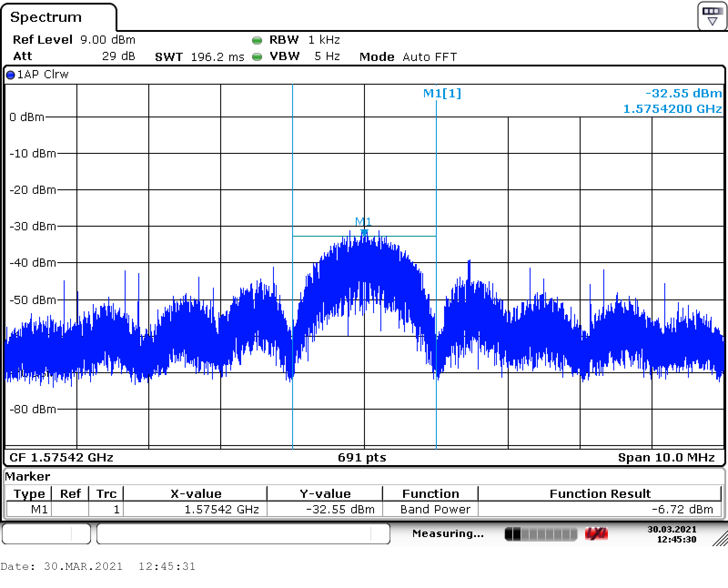
Task: Select the CF 1.57542 GHz center frequency label
Action: 61,457
